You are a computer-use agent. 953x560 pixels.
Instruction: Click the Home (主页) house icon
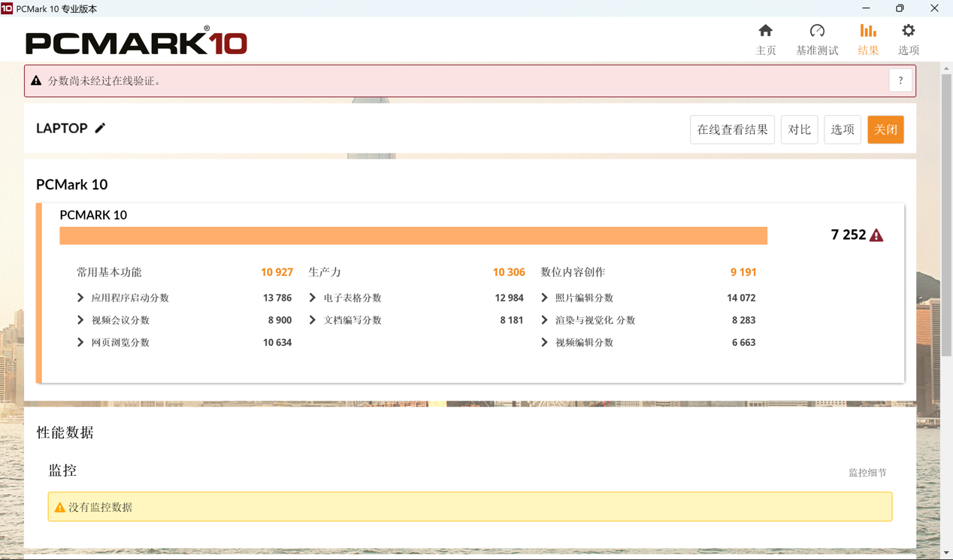point(765,31)
